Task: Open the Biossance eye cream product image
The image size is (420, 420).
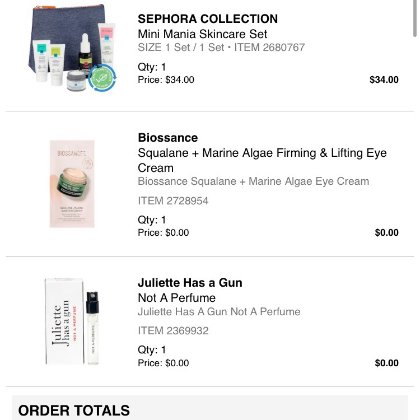Action: pos(72,184)
